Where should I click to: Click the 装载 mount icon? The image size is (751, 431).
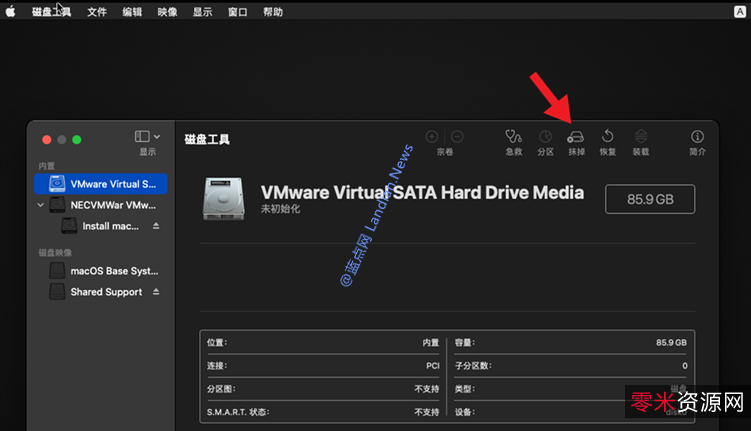pyautogui.click(x=641, y=136)
